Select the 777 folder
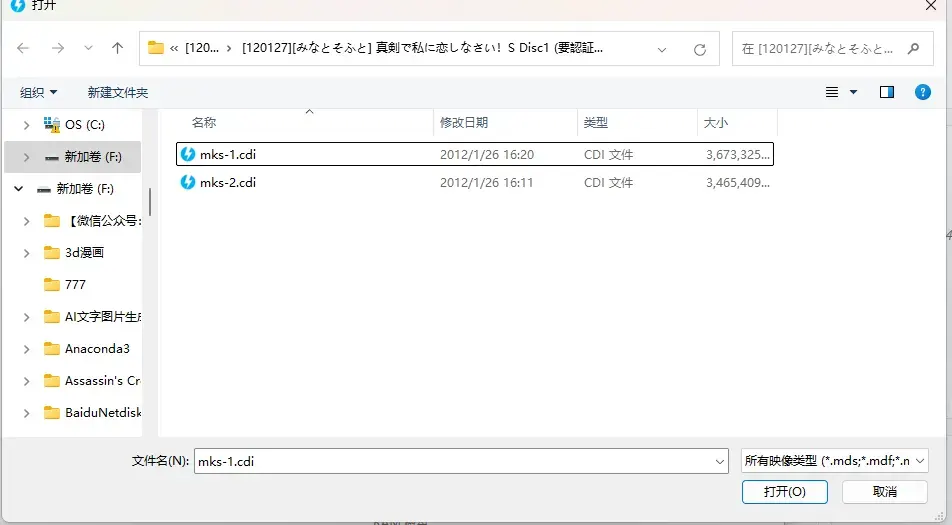The height and width of the screenshot is (525, 952). [65, 284]
